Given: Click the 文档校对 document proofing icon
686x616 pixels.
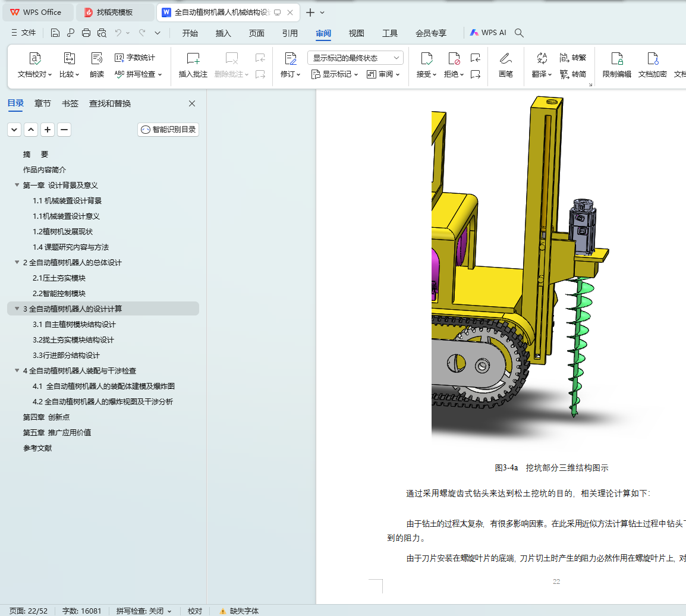Looking at the screenshot, I should click(x=34, y=59).
